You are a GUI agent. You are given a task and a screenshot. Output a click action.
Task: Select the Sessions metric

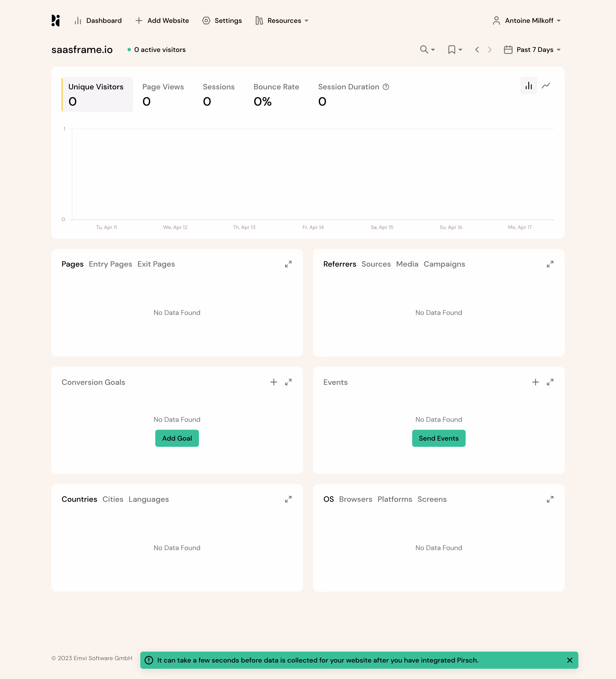[219, 95]
